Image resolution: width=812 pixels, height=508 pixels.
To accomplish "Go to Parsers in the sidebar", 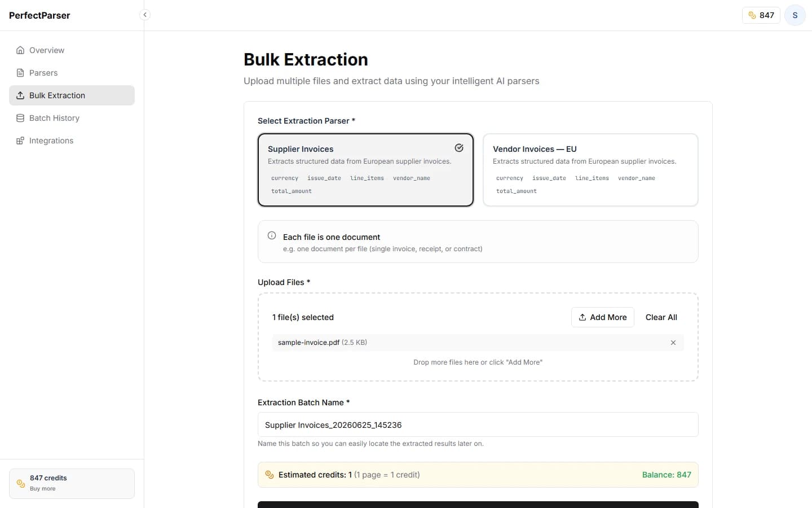I will tap(72, 73).
